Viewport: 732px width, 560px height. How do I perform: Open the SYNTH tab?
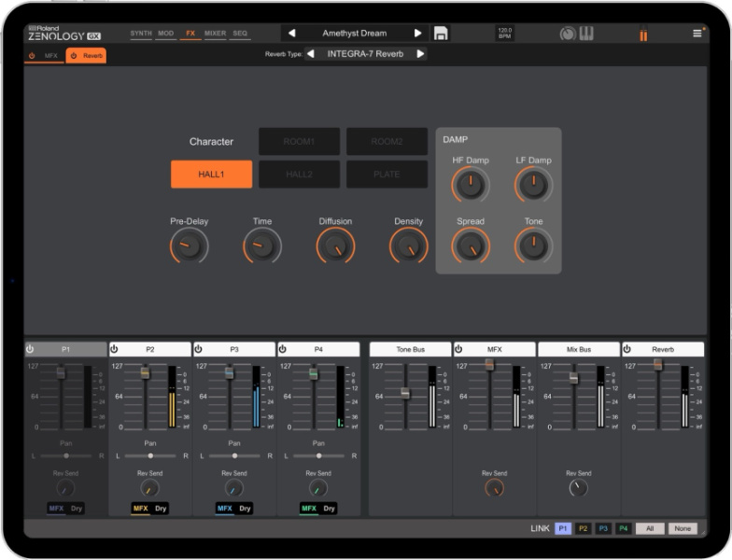(141, 34)
